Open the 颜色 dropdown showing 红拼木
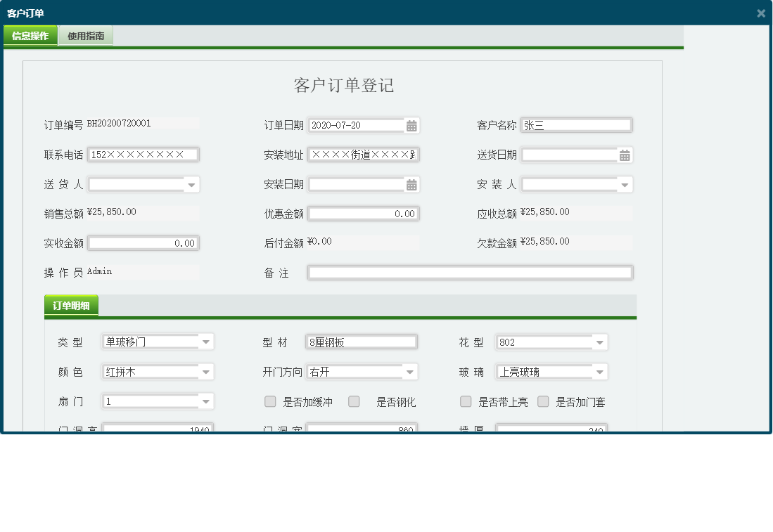Screen dimensions: 773x532 [x=205, y=372]
